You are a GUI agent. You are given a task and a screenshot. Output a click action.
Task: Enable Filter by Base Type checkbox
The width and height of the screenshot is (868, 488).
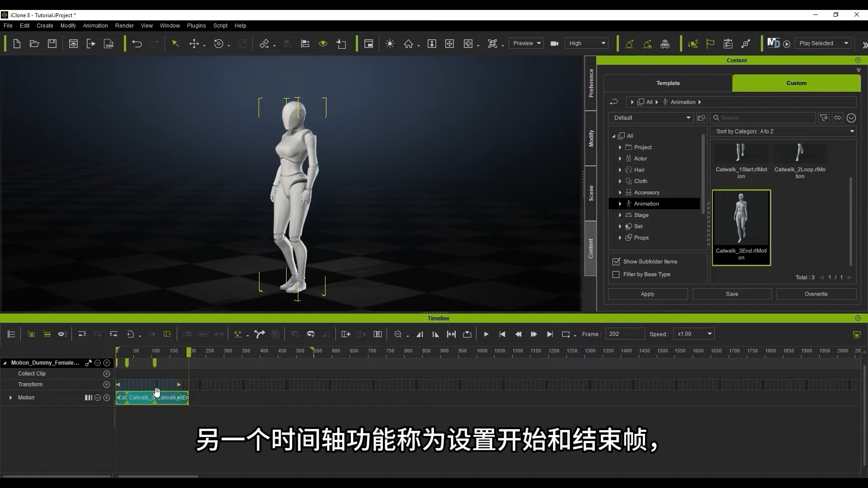click(x=616, y=275)
